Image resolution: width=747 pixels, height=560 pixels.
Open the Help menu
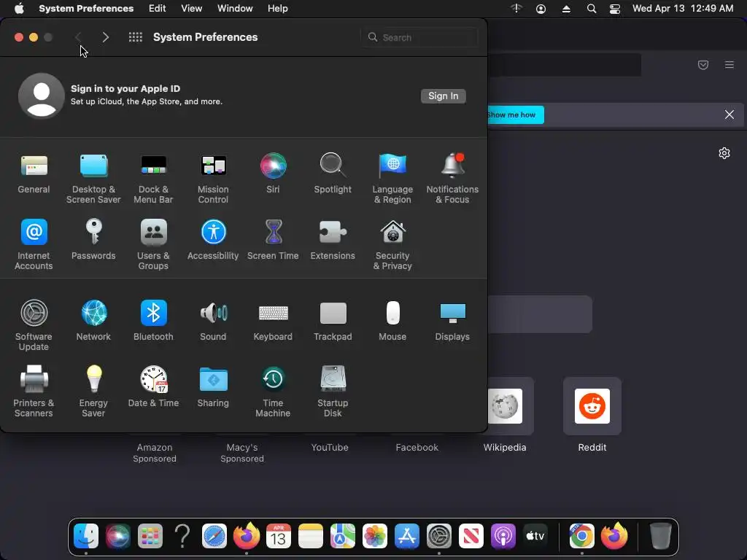278,9
